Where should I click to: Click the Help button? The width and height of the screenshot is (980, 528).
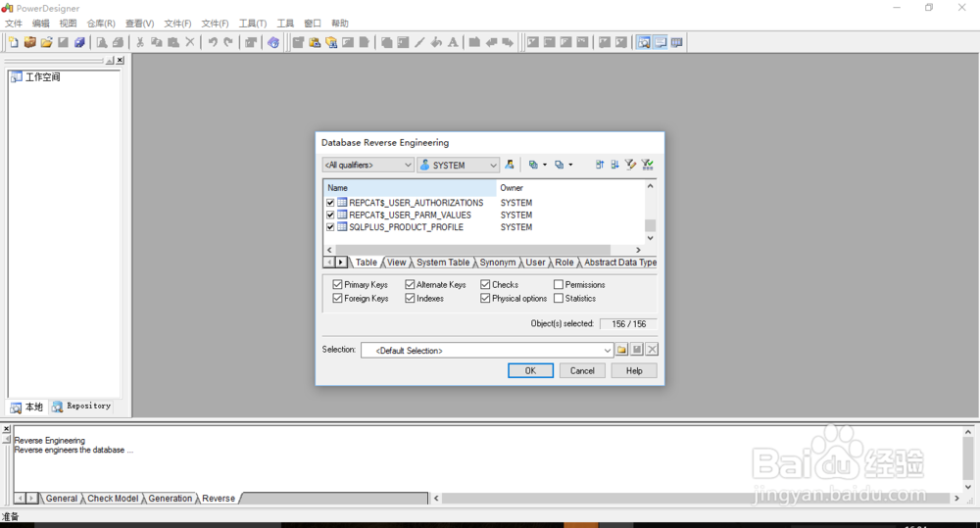pos(634,370)
